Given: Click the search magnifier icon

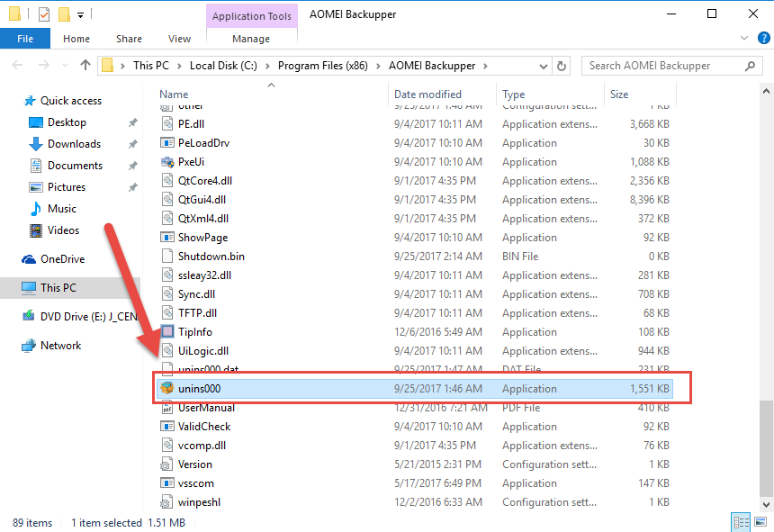Looking at the screenshot, I should [750, 66].
